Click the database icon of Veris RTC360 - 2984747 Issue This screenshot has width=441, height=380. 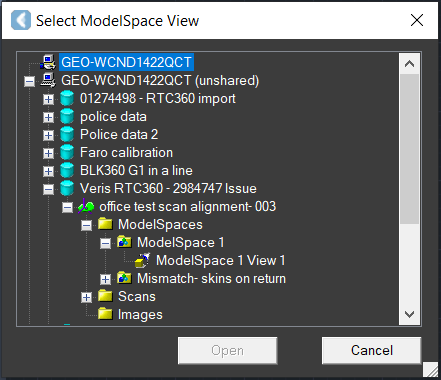click(x=67, y=188)
